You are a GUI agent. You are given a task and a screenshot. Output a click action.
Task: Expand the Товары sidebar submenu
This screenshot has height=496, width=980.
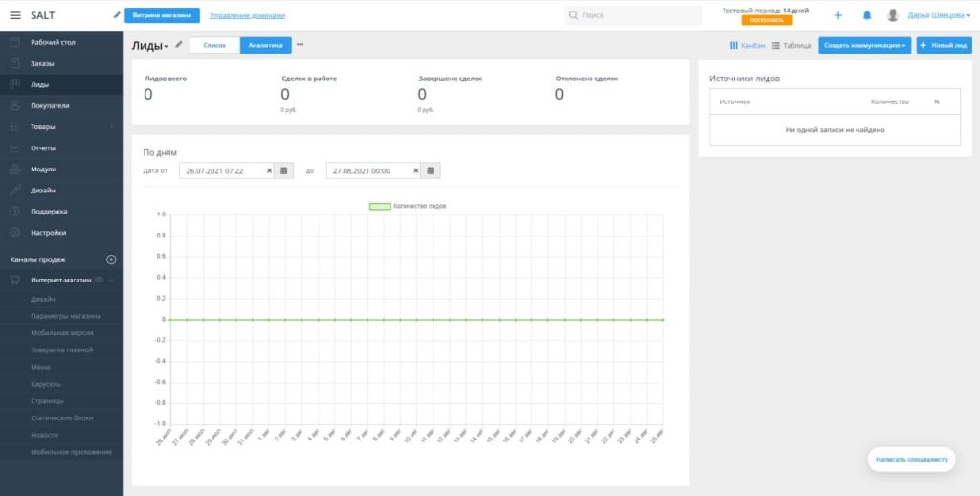click(112, 127)
